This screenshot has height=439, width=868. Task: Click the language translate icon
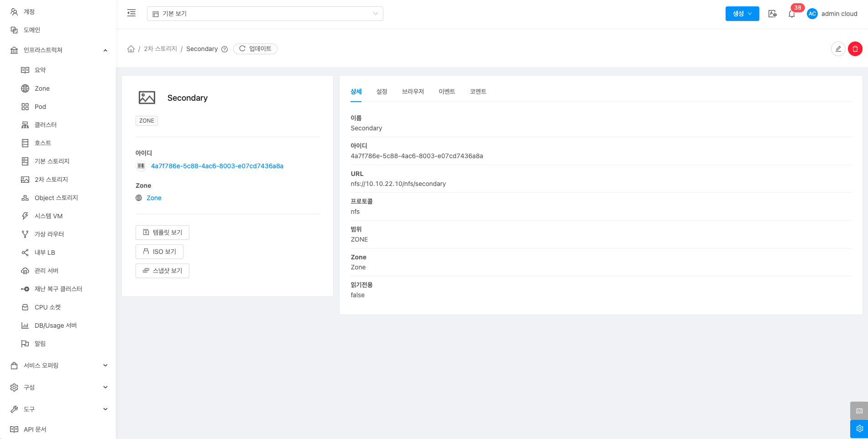(772, 14)
